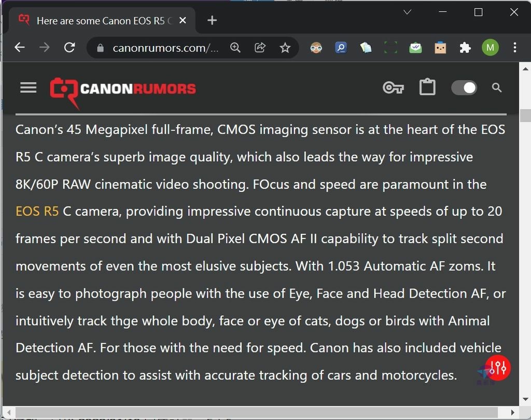Open the green checkmark mail extension
This screenshot has width=531, height=420.
click(415, 48)
